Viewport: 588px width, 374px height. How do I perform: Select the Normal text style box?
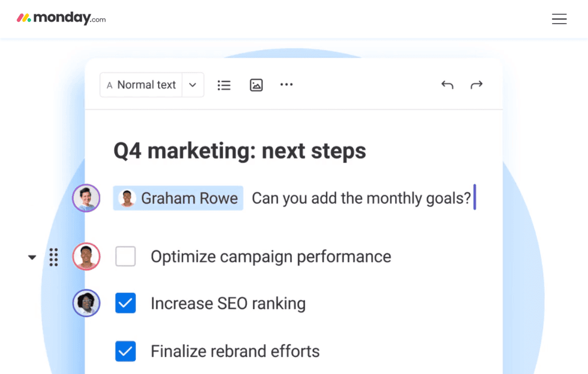[x=141, y=85]
